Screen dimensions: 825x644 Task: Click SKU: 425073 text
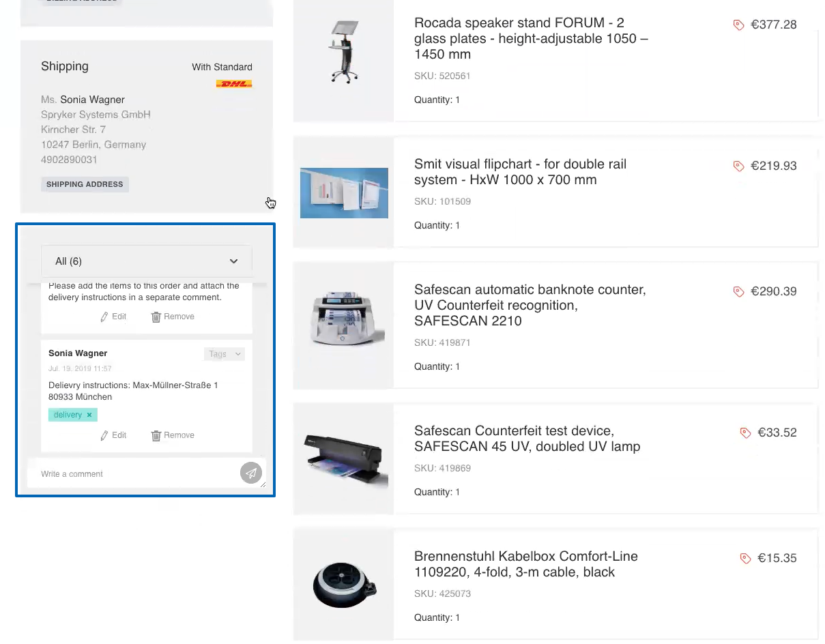pyautogui.click(x=442, y=594)
